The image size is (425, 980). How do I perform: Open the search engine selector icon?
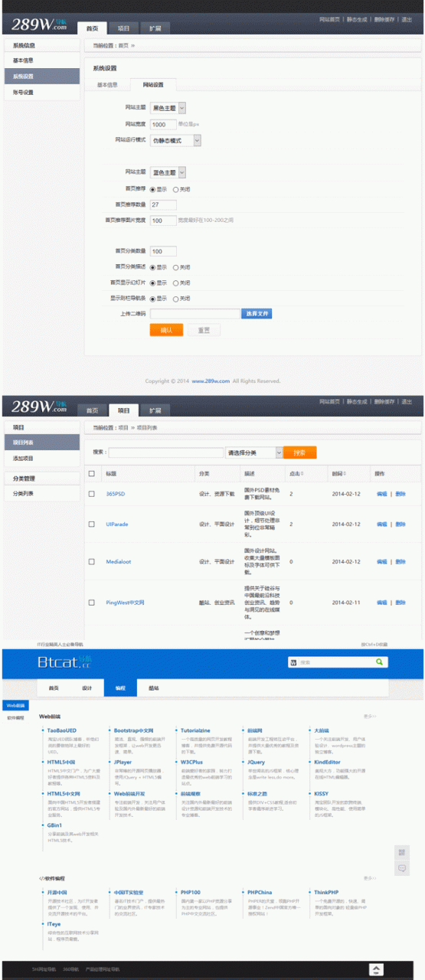(x=294, y=661)
